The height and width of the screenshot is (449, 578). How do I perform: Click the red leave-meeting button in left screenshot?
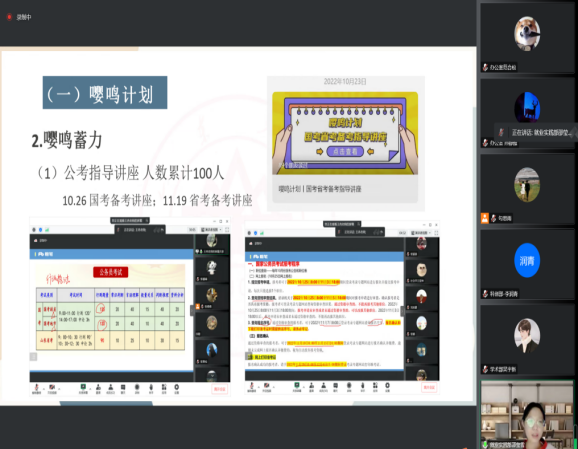pyautogui.click(x=220, y=389)
